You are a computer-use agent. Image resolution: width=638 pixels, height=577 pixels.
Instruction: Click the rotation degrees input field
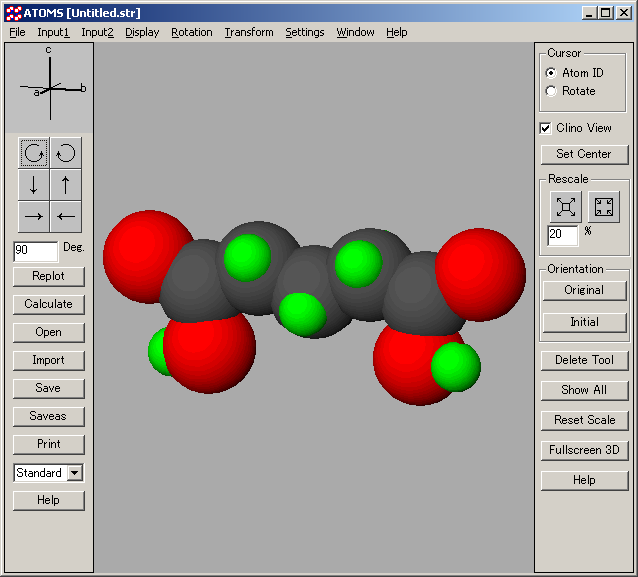click(x=35, y=250)
